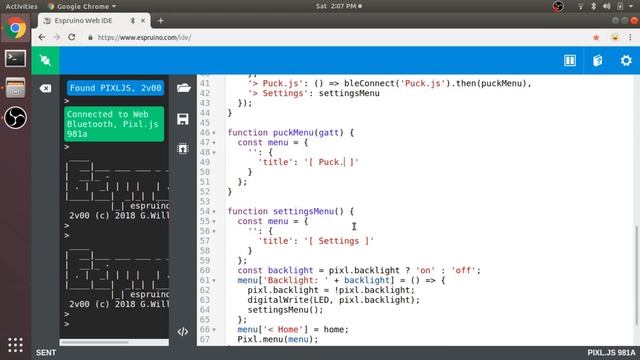Click the address bar URL field
Screen dimensions: 640x360
(339, 38)
